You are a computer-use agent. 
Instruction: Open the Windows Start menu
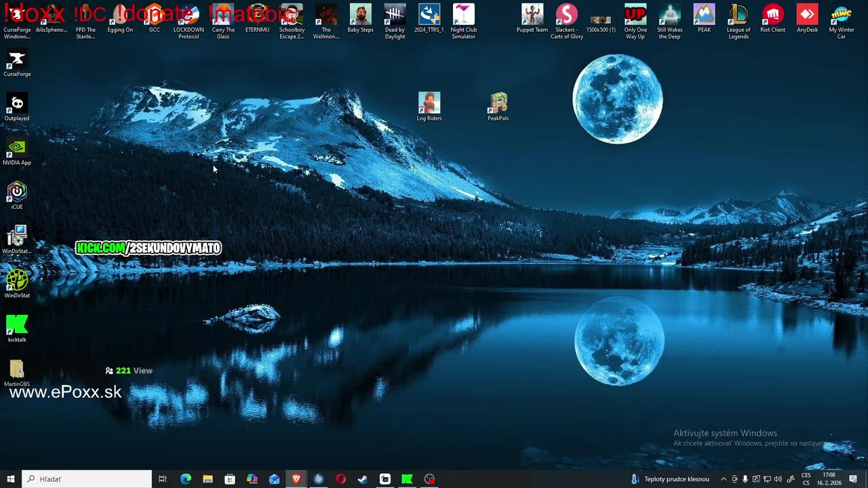11,479
